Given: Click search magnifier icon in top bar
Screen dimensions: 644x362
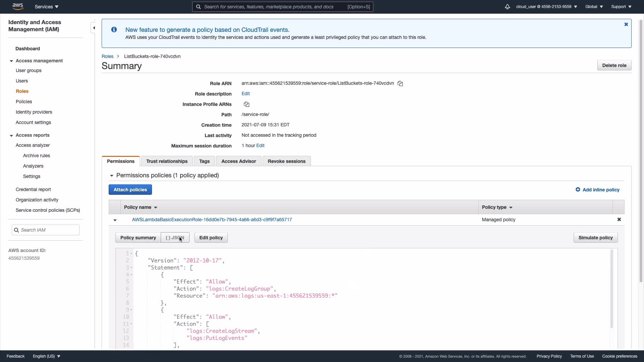Looking at the screenshot, I should [x=198, y=7].
